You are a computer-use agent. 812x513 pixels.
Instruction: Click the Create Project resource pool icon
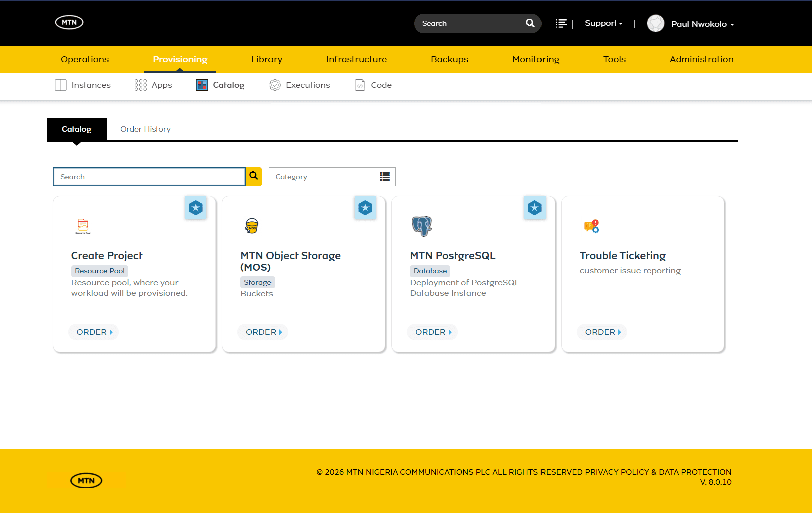point(83,226)
